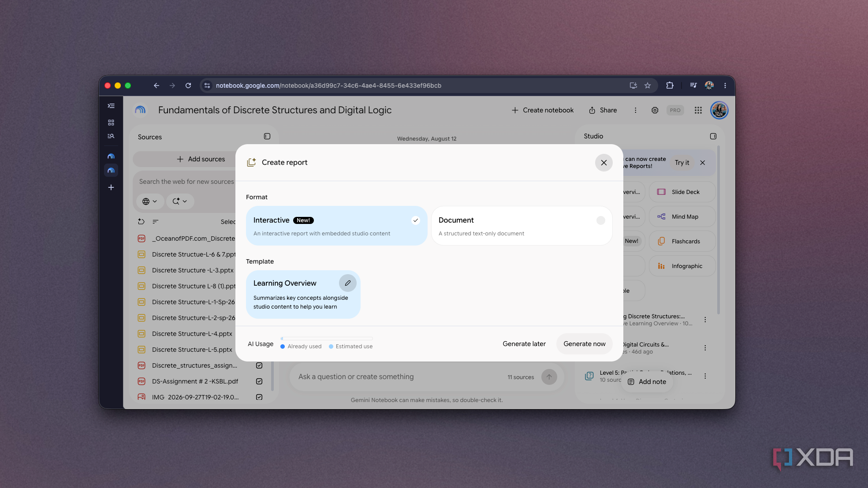The image size is (868, 488).
Task: Open Google apps grid
Action: pyautogui.click(x=698, y=110)
